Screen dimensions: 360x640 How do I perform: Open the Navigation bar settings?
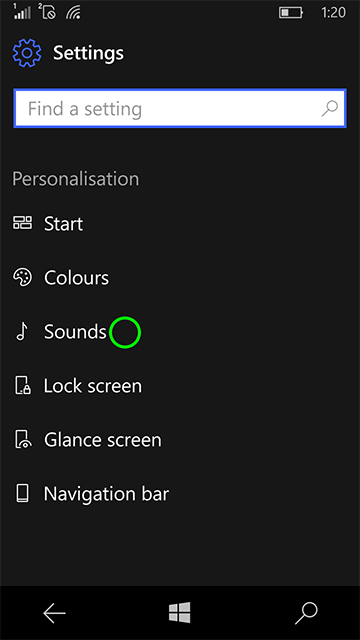pyautogui.click(x=180, y=493)
